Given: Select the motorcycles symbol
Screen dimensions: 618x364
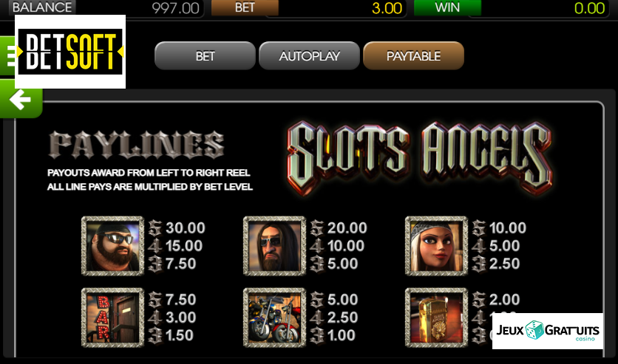Looking at the screenshot, I should point(275,317).
